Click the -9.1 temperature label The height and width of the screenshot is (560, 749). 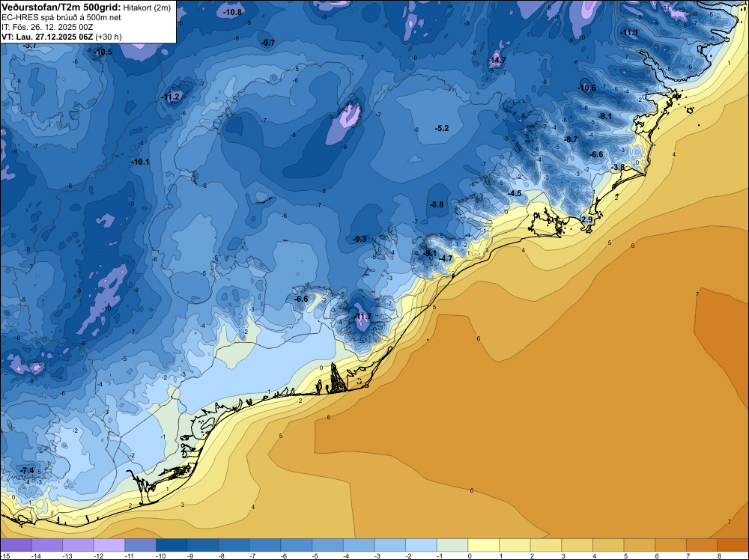(429, 252)
